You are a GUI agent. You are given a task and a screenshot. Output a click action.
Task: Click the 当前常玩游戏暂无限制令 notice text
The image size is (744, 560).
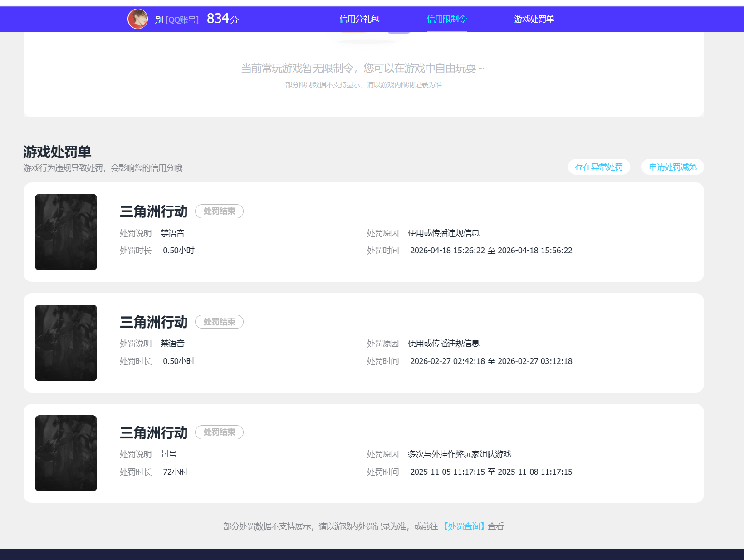pyautogui.click(x=363, y=68)
